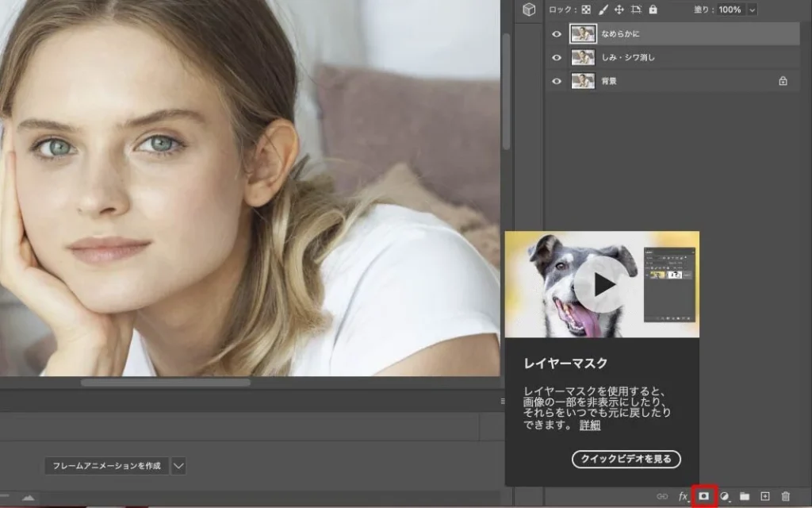Click the Add layer mask icon

703,496
